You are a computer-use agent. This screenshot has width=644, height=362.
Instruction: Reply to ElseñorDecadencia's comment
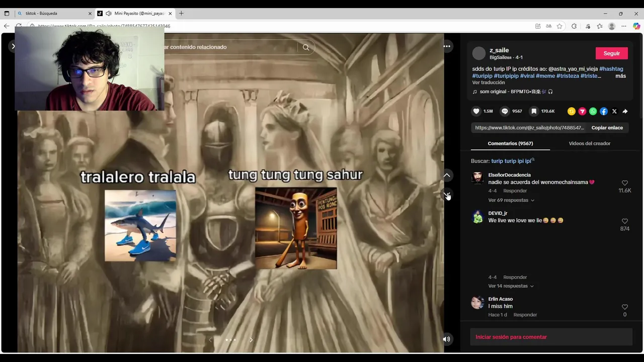(x=515, y=191)
